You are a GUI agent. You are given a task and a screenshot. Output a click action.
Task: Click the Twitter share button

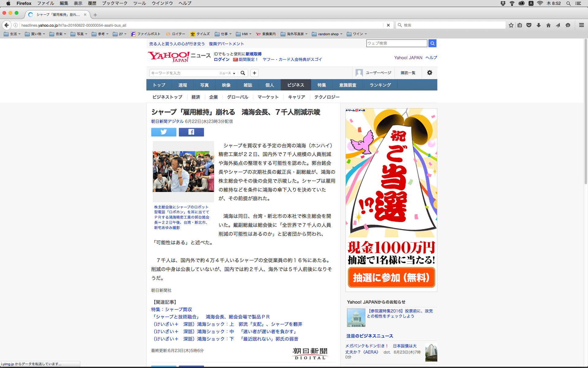pyautogui.click(x=164, y=132)
